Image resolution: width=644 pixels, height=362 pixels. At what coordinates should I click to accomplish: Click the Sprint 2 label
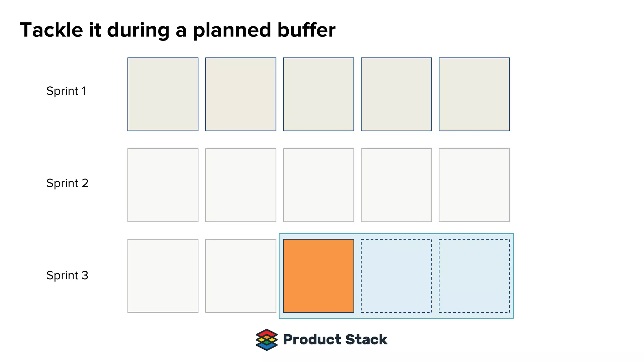tap(67, 183)
